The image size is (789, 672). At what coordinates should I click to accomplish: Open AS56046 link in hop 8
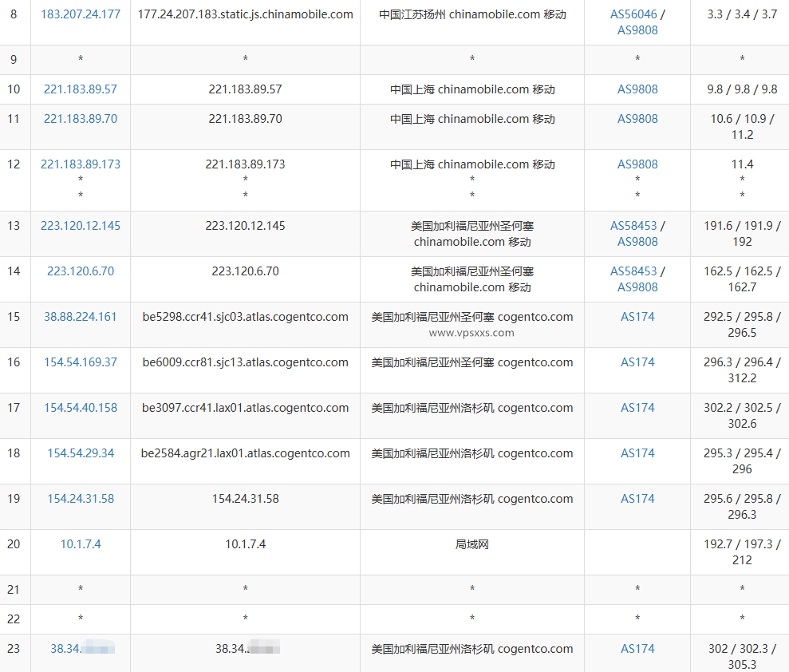click(633, 14)
